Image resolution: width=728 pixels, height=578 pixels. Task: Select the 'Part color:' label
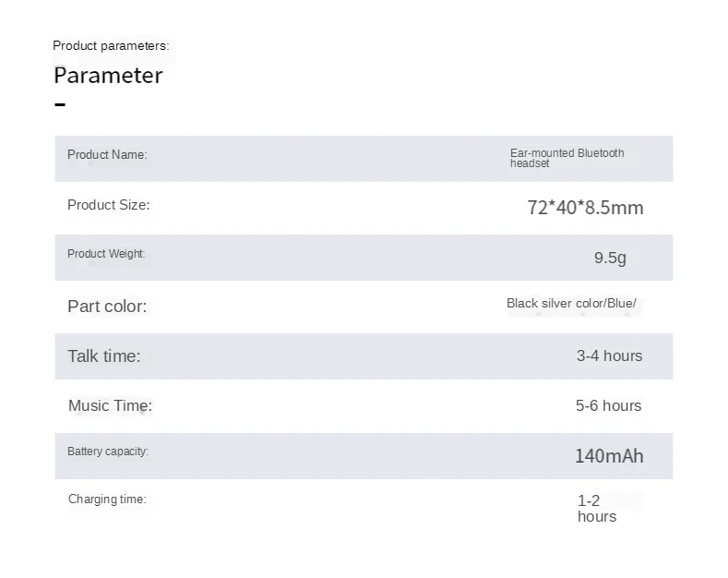(x=107, y=307)
